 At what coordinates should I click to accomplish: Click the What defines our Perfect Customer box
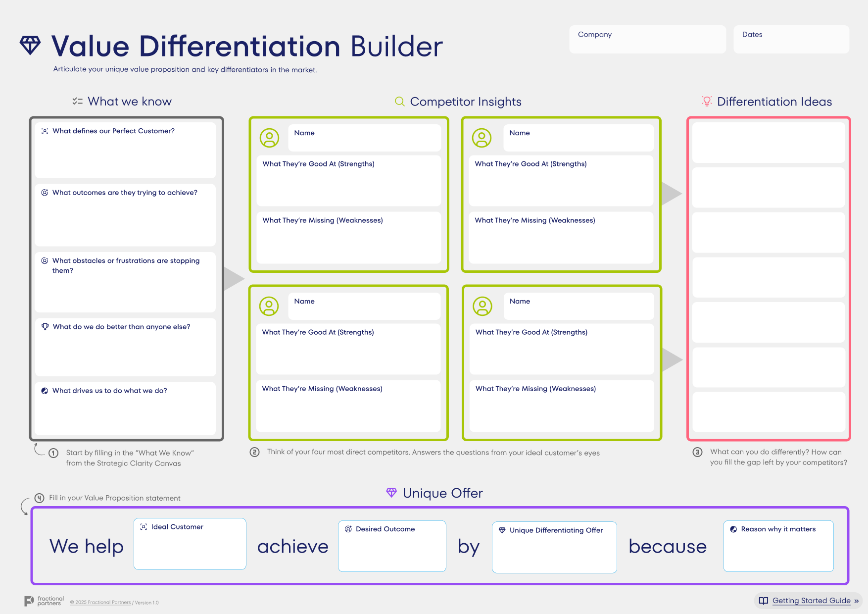(x=126, y=151)
